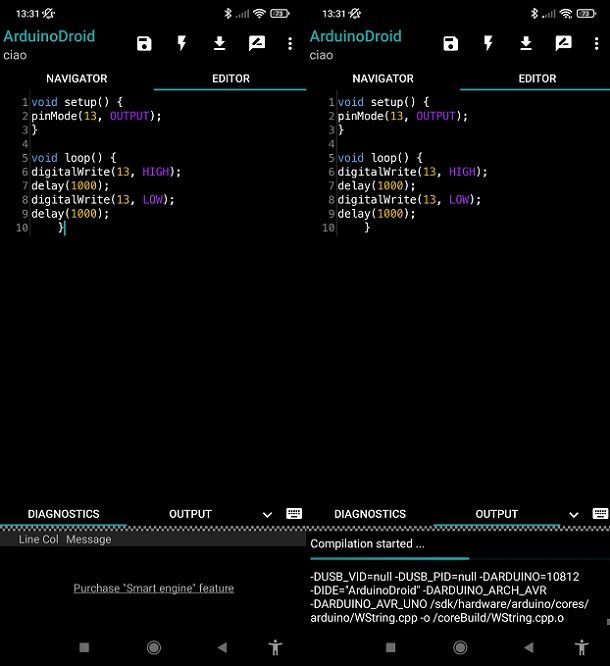Switch to EDITOR tab in left screen

[x=231, y=79]
